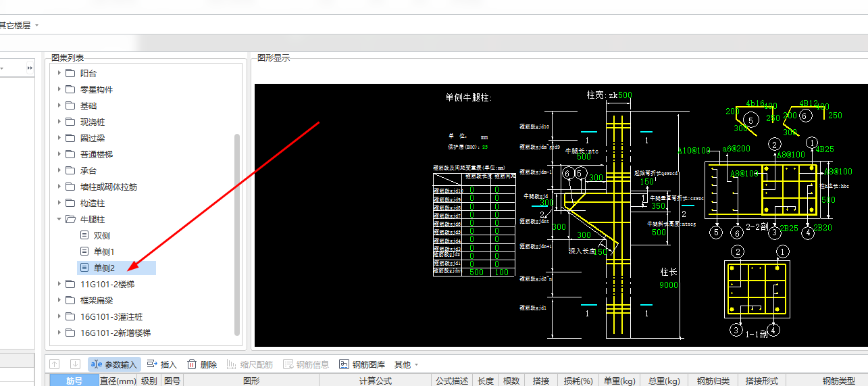Image resolution: width=868 pixels, height=386 pixels.
Task: Expand the 框架扁梁 folder
Action: click(59, 300)
